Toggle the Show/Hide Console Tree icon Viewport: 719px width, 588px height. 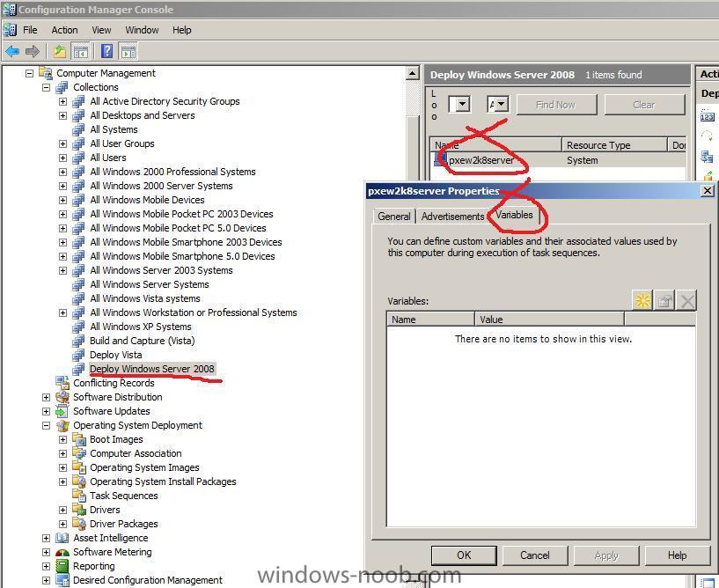coord(81,51)
